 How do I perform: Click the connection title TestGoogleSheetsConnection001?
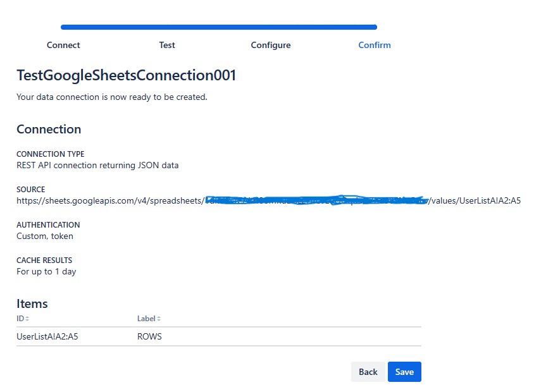pos(126,75)
